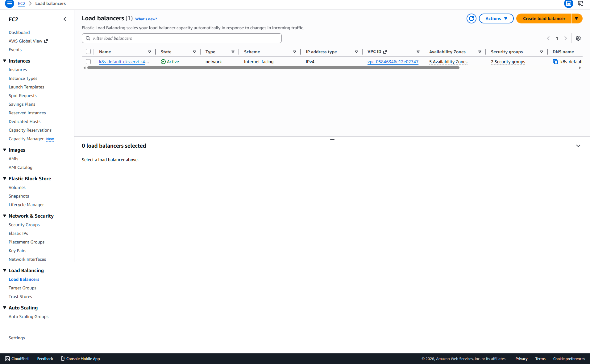Open Auto Scaling Groups
The height and width of the screenshot is (364, 590).
coord(28,317)
